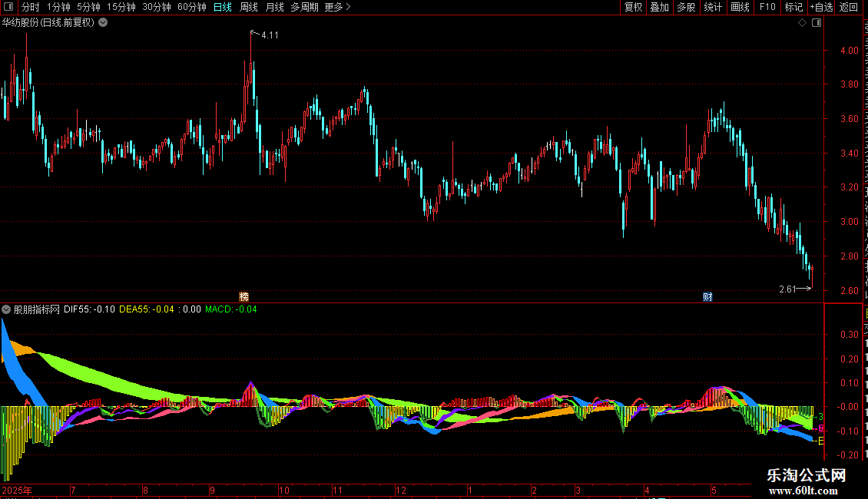The height and width of the screenshot is (499, 868).
Task: Click the diamond icon in chart header
Action: 802,23
